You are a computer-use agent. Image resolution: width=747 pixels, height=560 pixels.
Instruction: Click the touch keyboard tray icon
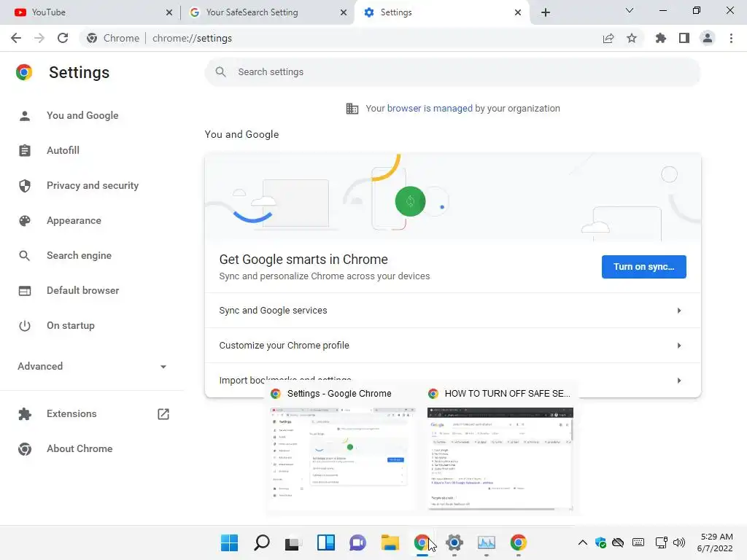[x=638, y=542]
